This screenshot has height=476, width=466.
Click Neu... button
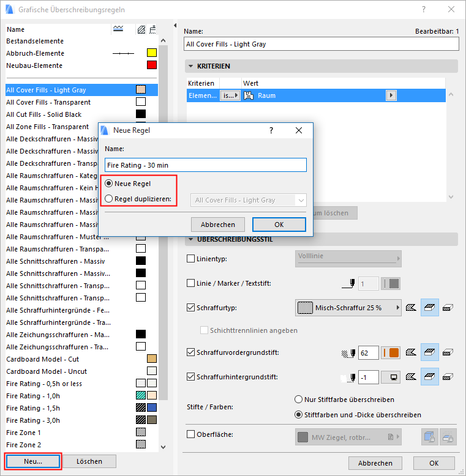33,461
